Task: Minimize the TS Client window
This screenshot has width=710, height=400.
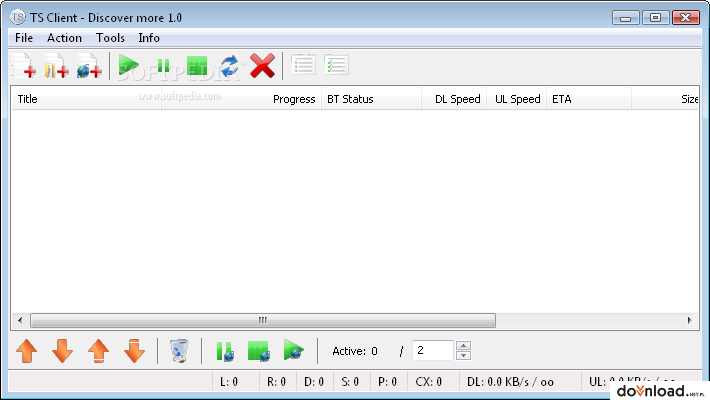Action: [x=626, y=18]
